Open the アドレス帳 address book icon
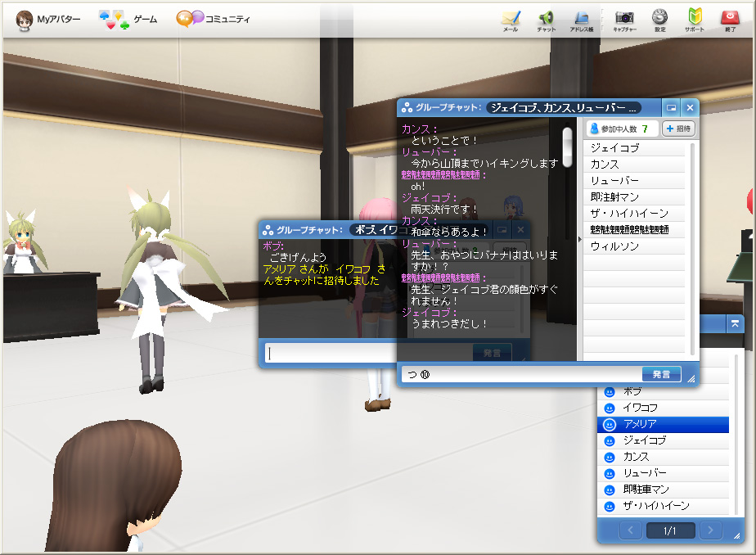This screenshot has width=756, height=555. (x=582, y=20)
